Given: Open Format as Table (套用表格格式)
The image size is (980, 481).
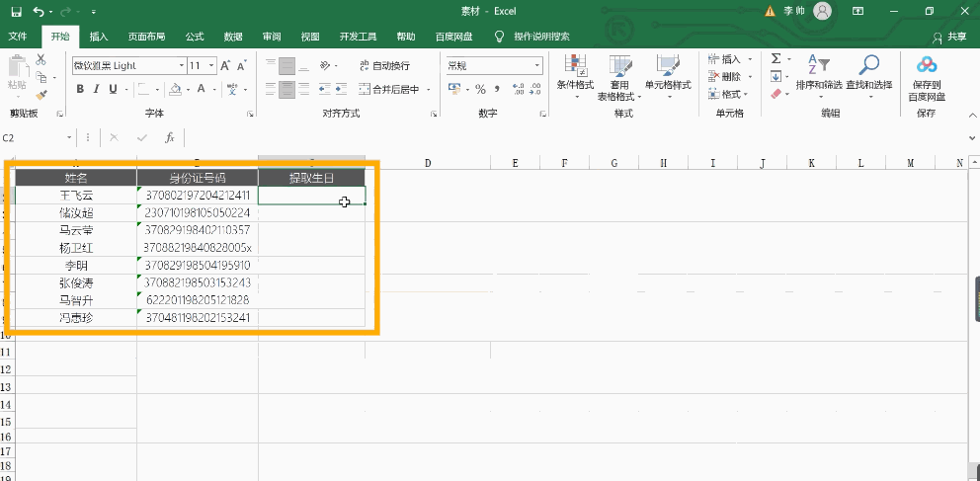Looking at the screenshot, I should pyautogui.click(x=619, y=78).
